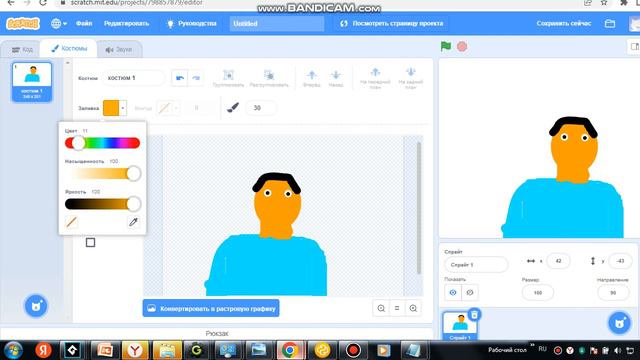Click the project title field Untitled
The height and width of the screenshot is (360, 640).
(277, 23)
